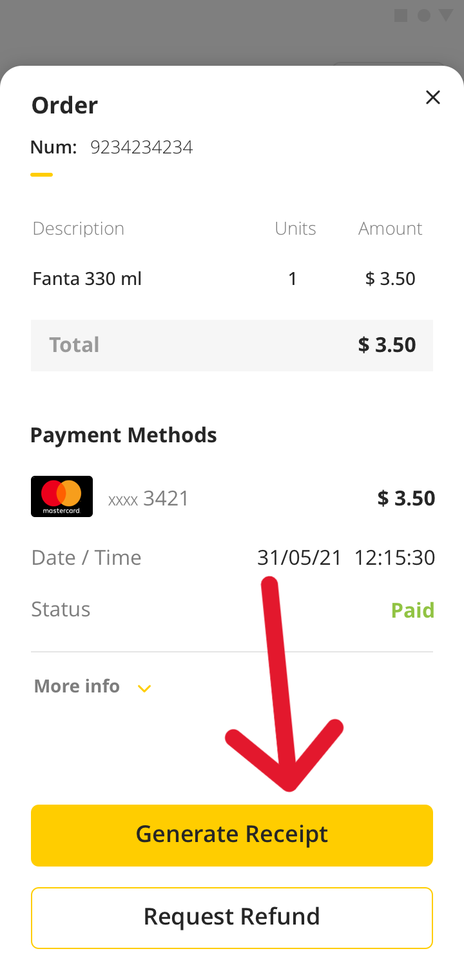Tap the date 31/05/21 value

(300, 558)
